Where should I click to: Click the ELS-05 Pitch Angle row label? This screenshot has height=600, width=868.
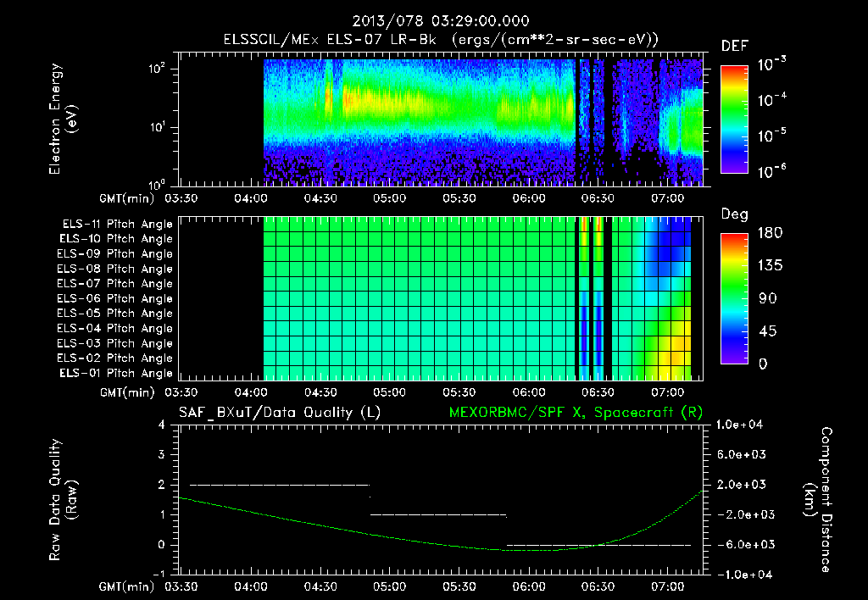(x=114, y=314)
